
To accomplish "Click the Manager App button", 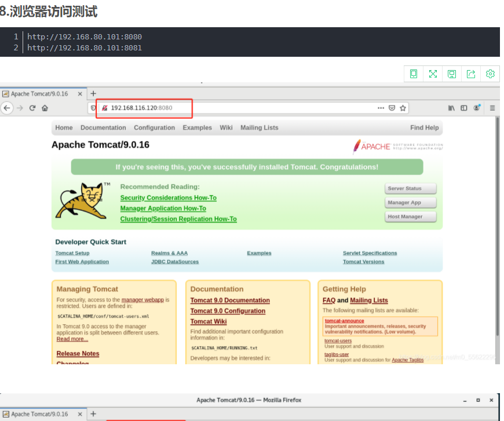I will (411, 203).
